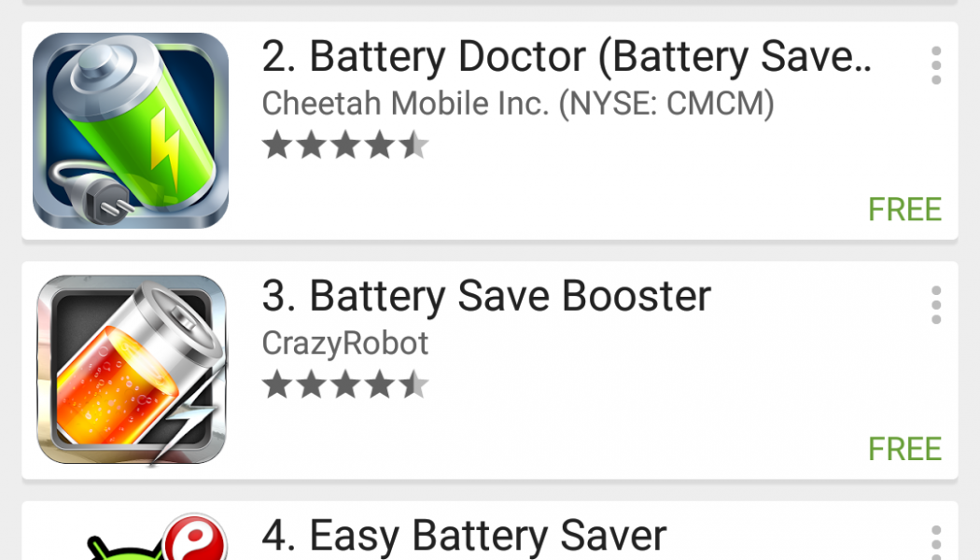
Task: Open the Battery Doctor (Battery Saver) title
Action: tap(567, 58)
